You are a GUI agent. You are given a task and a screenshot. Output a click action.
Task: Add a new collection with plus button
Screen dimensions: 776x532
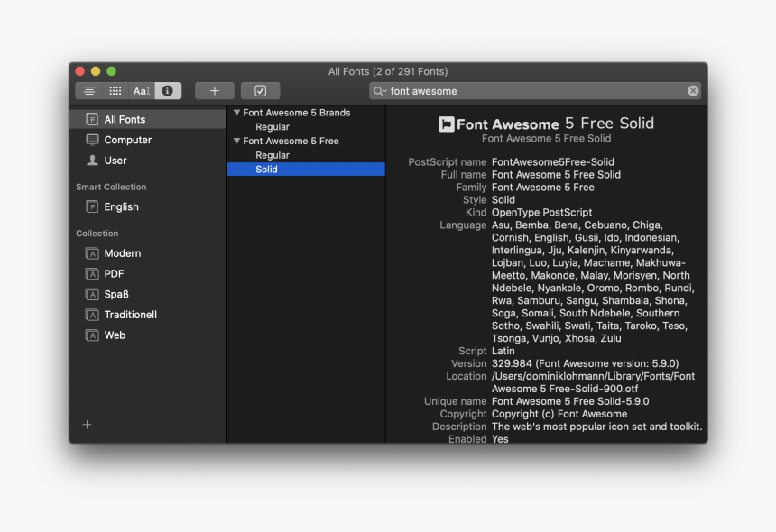(87, 425)
